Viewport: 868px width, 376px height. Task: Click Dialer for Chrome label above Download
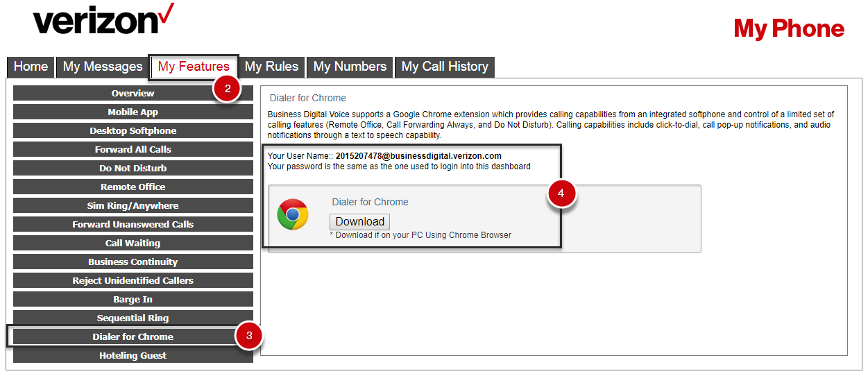click(371, 202)
